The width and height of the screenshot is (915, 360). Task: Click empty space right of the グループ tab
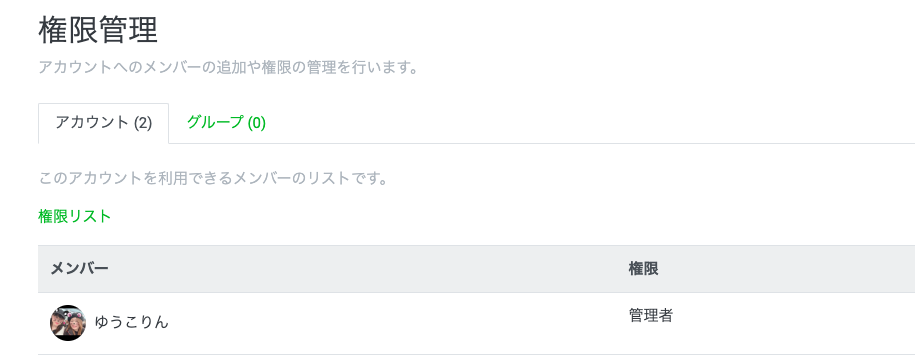pos(584,123)
